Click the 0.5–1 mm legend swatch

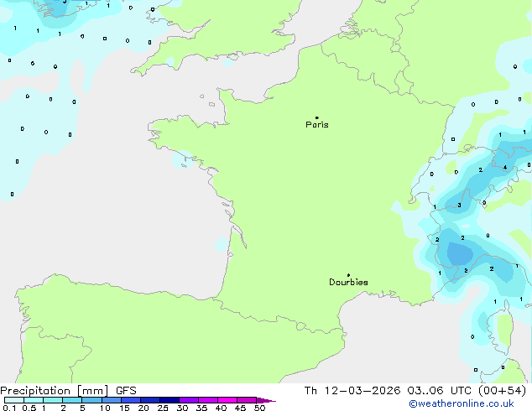[x=34, y=400]
